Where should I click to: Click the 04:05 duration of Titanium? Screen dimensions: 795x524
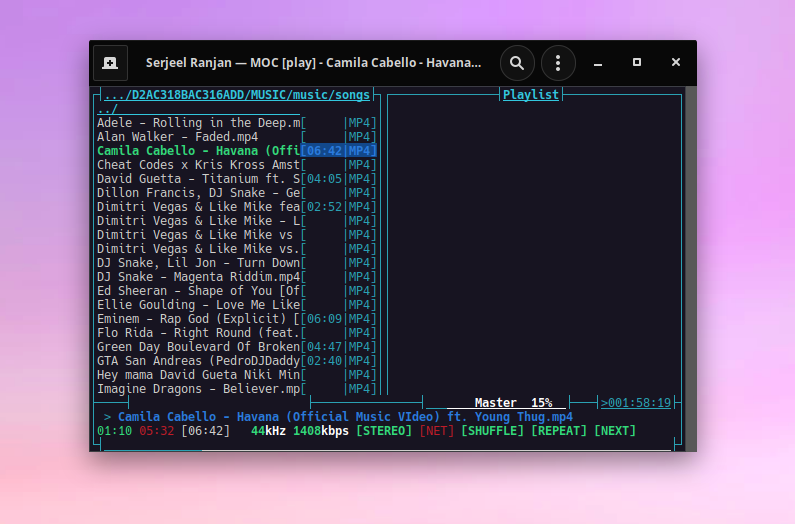click(x=324, y=179)
